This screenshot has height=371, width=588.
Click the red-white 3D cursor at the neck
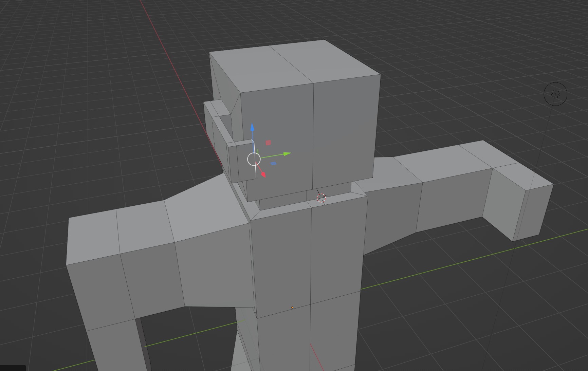pos(321,198)
